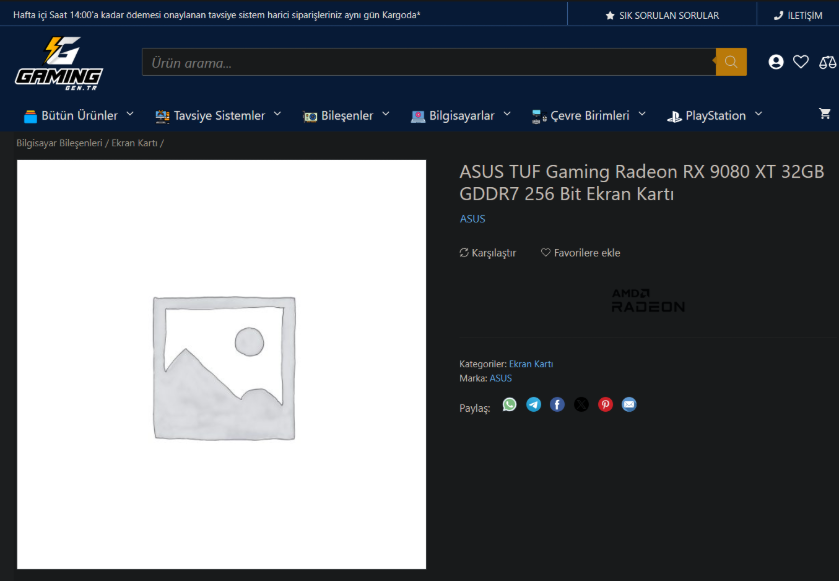Click the Gaming.gen.tr logo

[59, 63]
